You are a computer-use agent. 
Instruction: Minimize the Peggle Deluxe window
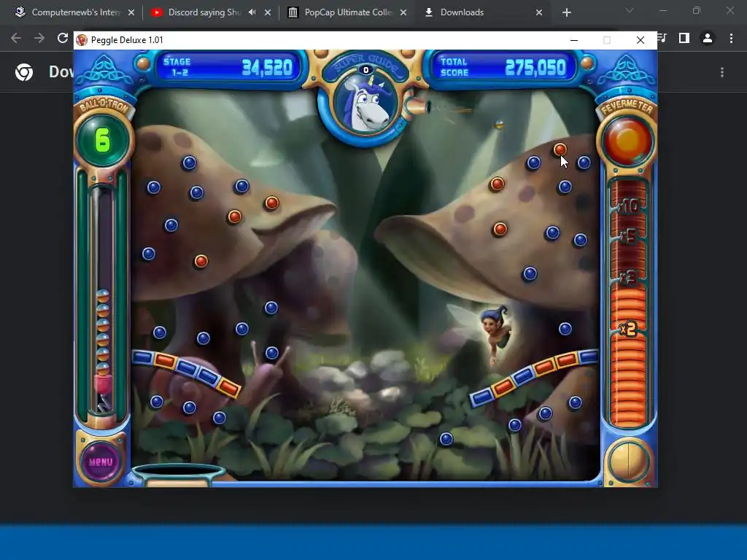[574, 40]
